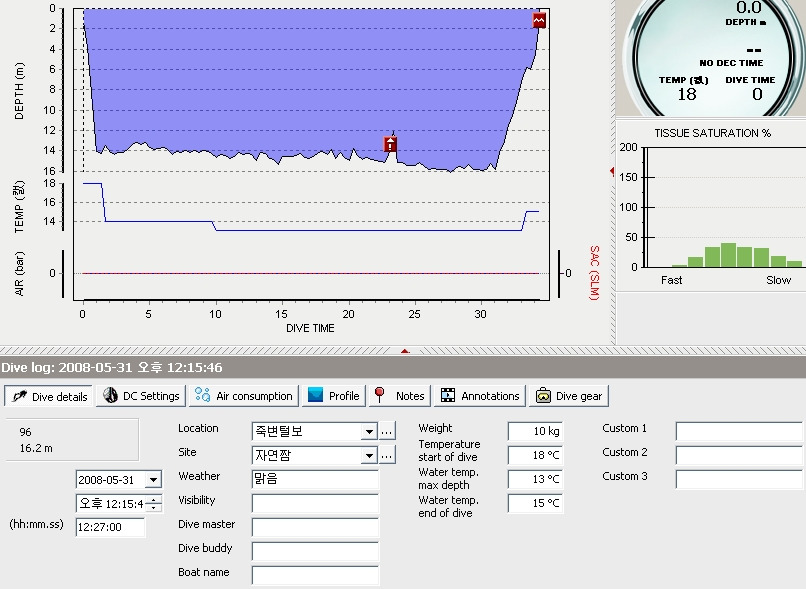Viewport: 806px width, 589px height.
Task: Click the DIVE TIME axis label under graph
Action: pyautogui.click(x=310, y=328)
